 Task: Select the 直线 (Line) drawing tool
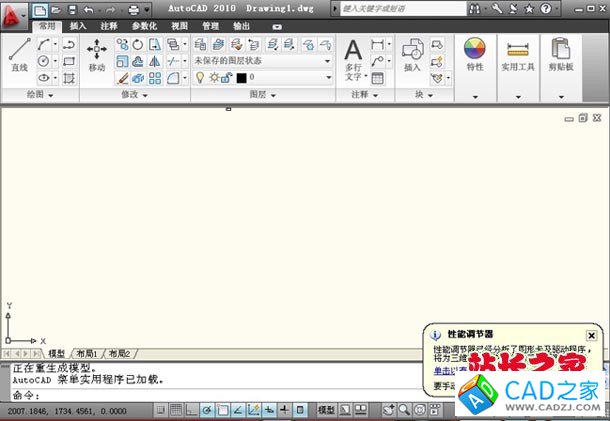tap(19, 55)
